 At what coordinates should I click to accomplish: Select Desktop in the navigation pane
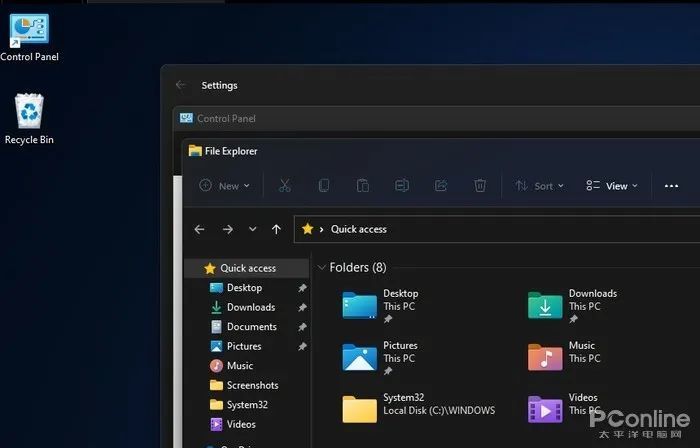click(x=247, y=288)
